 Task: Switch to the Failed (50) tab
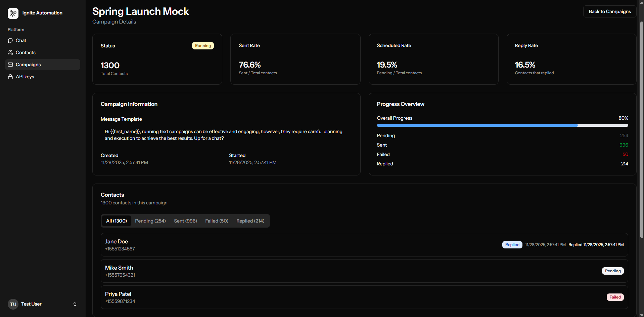[217, 221]
